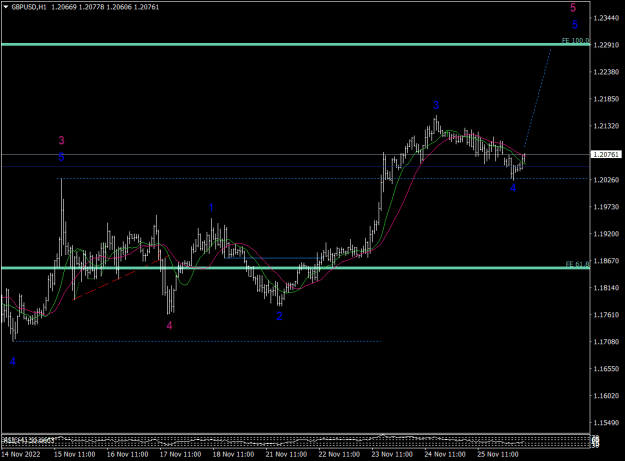
Task: Click the 18 Nov 11:00 time label
Action: [234, 454]
